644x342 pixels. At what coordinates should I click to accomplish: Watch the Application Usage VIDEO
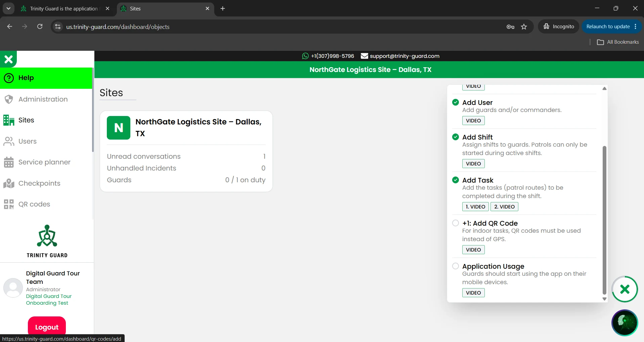pyautogui.click(x=473, y=293)
